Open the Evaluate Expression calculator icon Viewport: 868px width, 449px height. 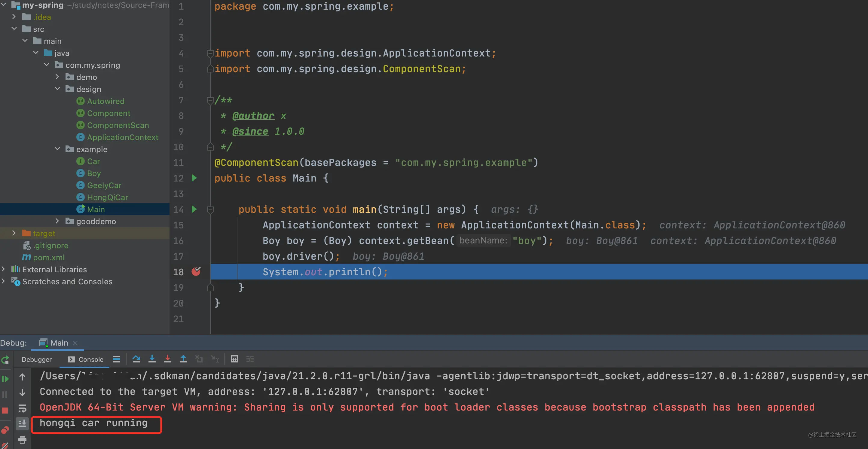[x=234, y=359]
